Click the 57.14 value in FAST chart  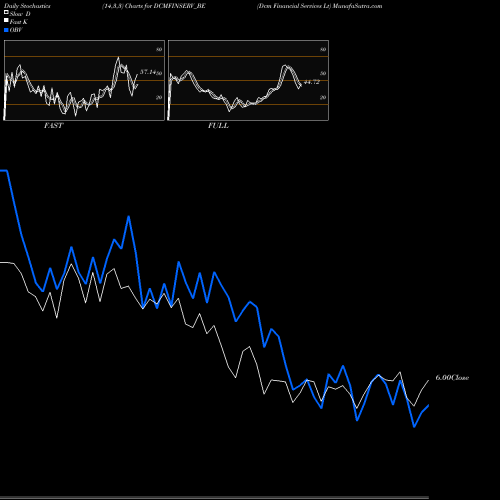click(148, 72)
